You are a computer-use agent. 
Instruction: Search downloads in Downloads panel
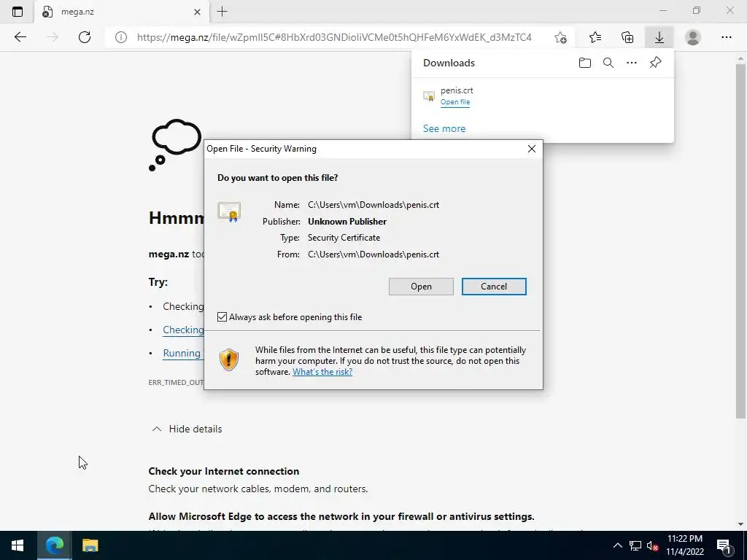coord(608,63)
